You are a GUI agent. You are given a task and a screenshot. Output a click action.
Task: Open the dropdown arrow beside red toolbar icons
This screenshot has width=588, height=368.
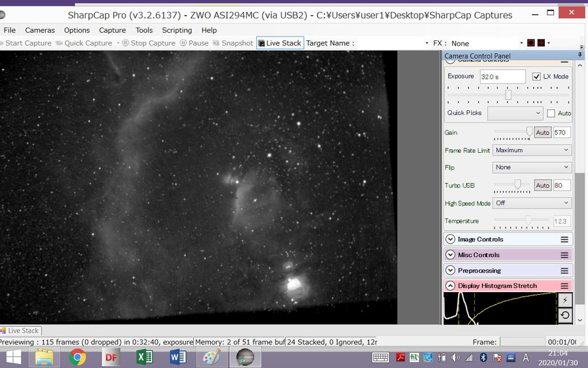549,42
